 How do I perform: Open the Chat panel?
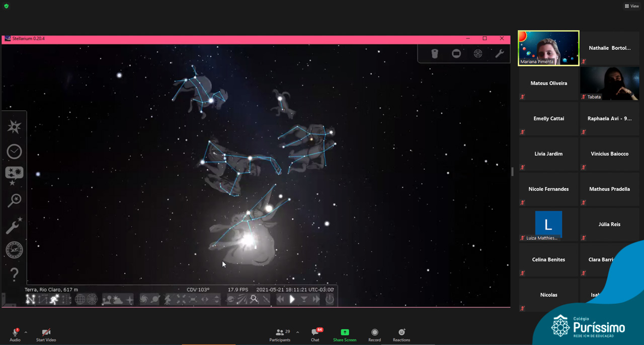pyautogui.click(x=315, y=335)
